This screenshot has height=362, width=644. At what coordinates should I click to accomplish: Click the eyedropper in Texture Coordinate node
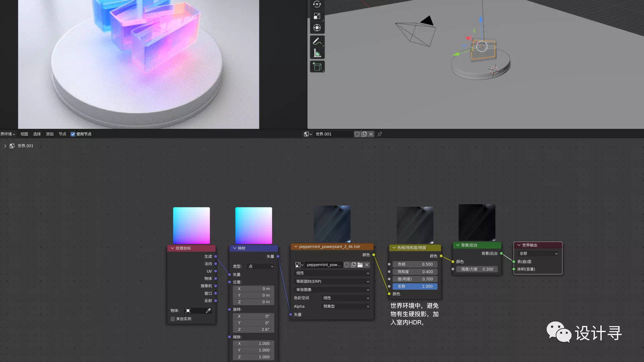[x=208, y=311]
